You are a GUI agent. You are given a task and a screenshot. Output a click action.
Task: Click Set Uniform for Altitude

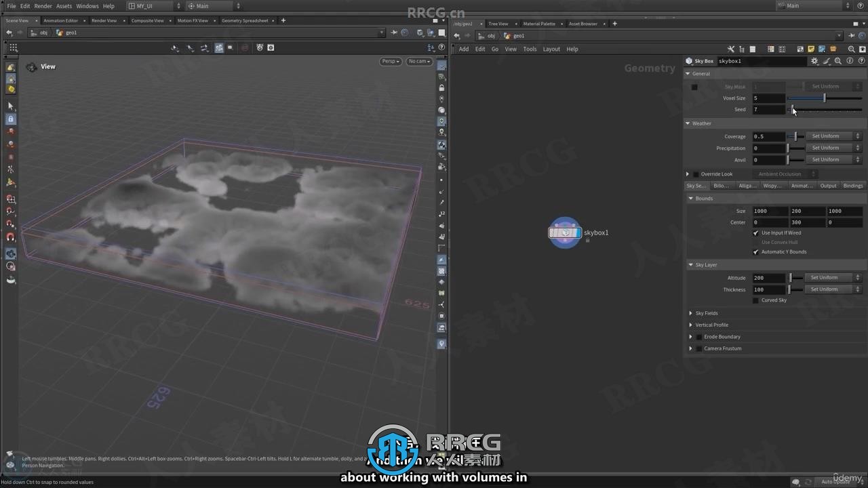click(x=833, y=278)
